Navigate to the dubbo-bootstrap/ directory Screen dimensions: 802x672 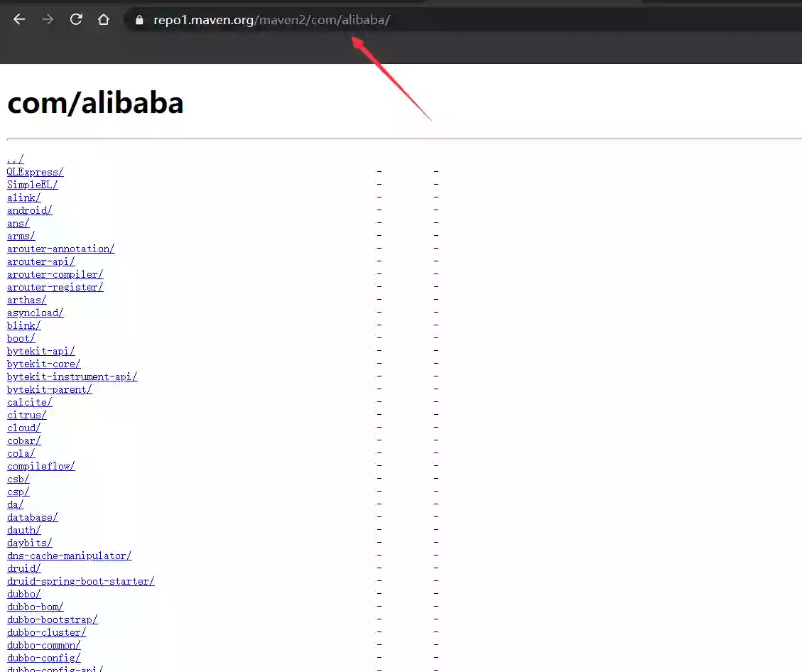(52, 619)
